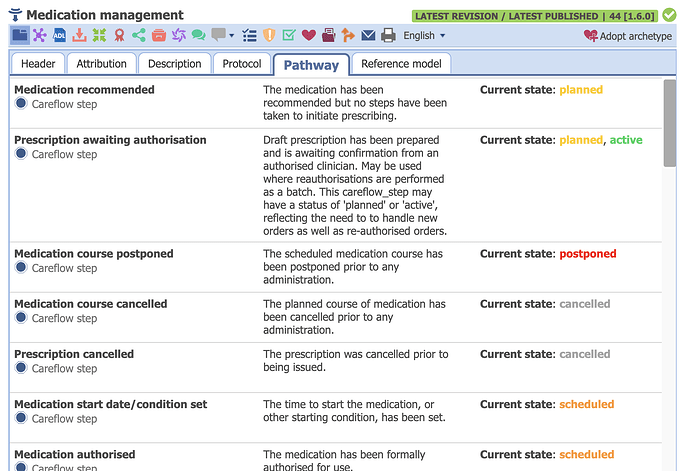The height and width of the screenshot is (471, 690).
Task: Click the ADL file view icon
Action: coord(59,35)
